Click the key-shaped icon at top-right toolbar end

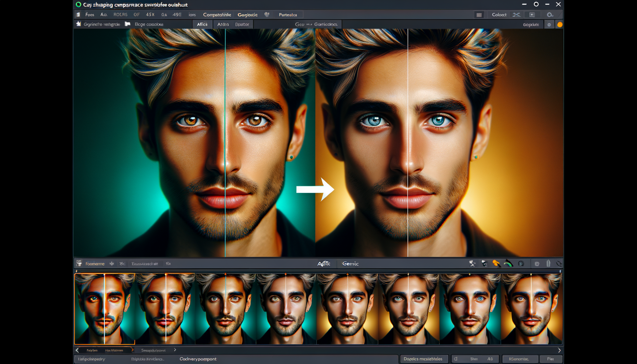point(550,15)
